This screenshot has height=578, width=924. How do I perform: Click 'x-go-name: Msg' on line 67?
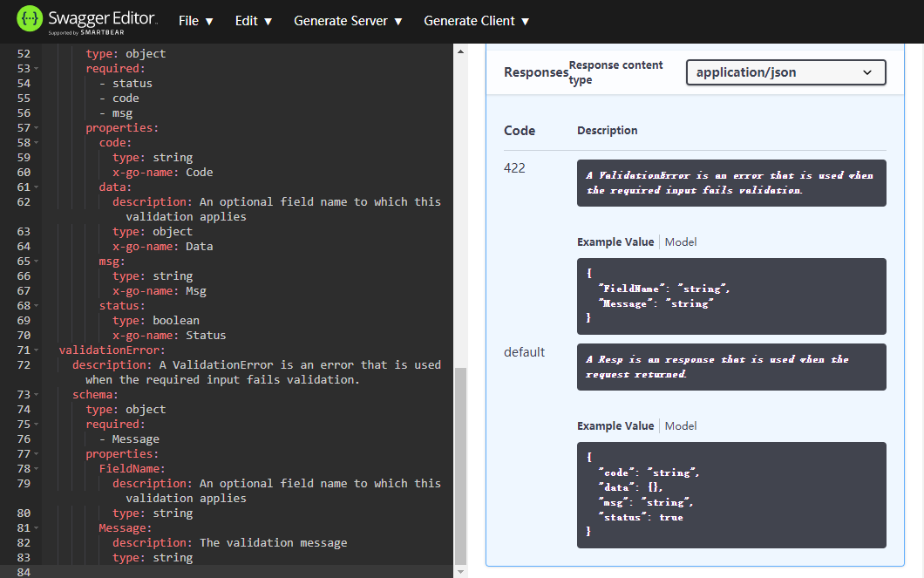pos(160,291)
